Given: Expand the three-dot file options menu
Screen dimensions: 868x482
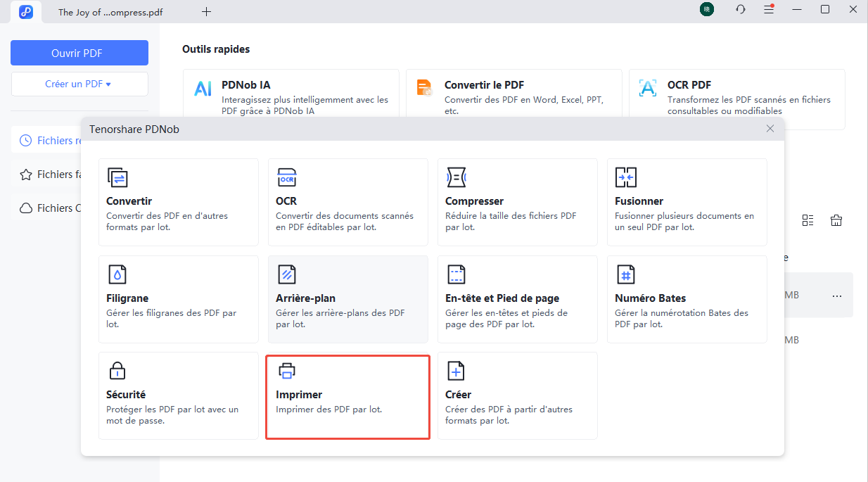Looking at the screenshot, I should [x=836, y=296].
